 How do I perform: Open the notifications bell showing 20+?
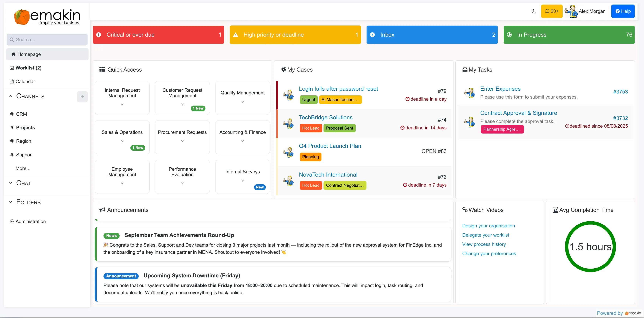(x=551, y=11)
